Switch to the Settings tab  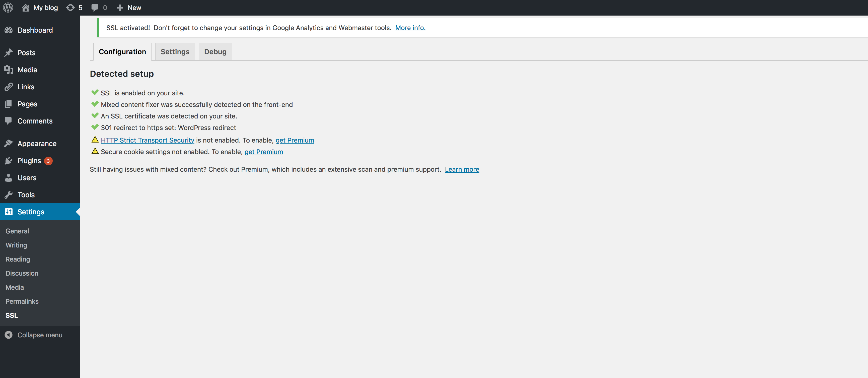175,52
